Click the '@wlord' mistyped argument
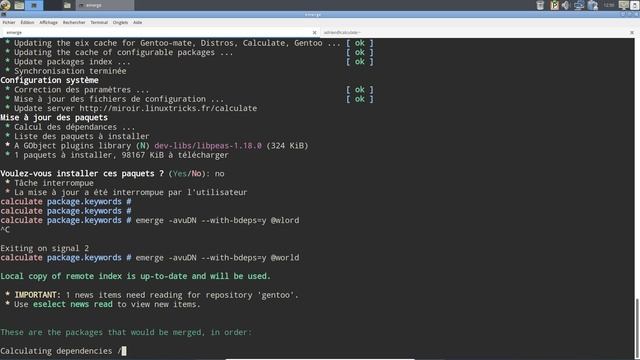 click(285, 220)
